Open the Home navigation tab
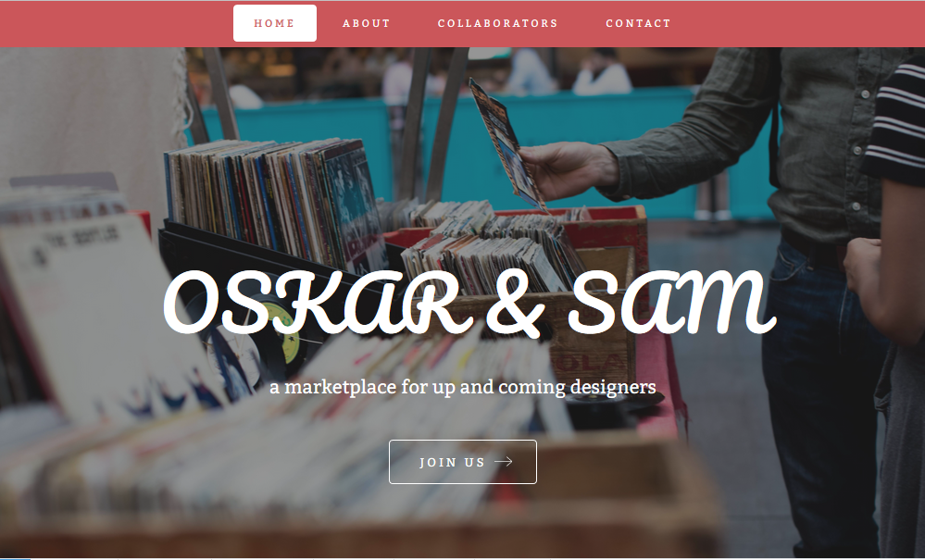 pyautogui.click(x=275, y=23)
